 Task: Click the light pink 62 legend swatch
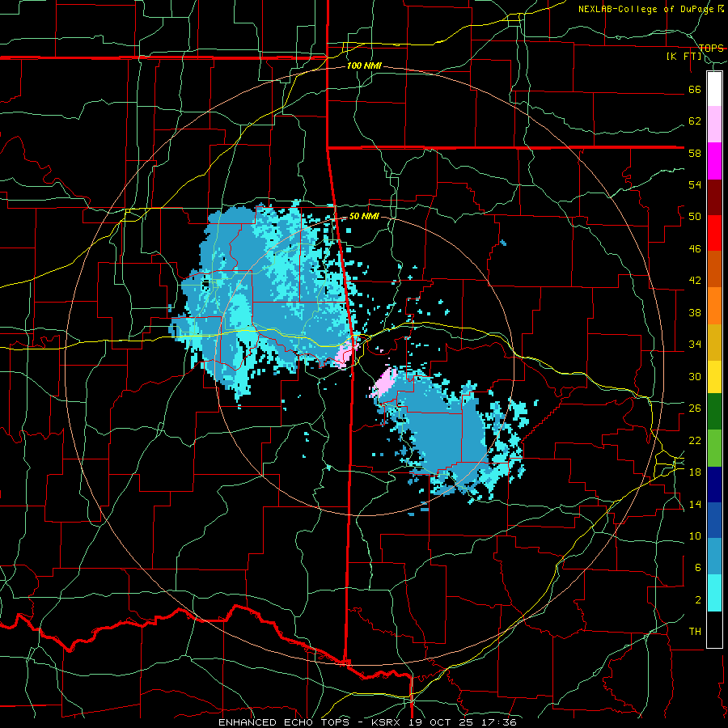[x=714, y=124]
